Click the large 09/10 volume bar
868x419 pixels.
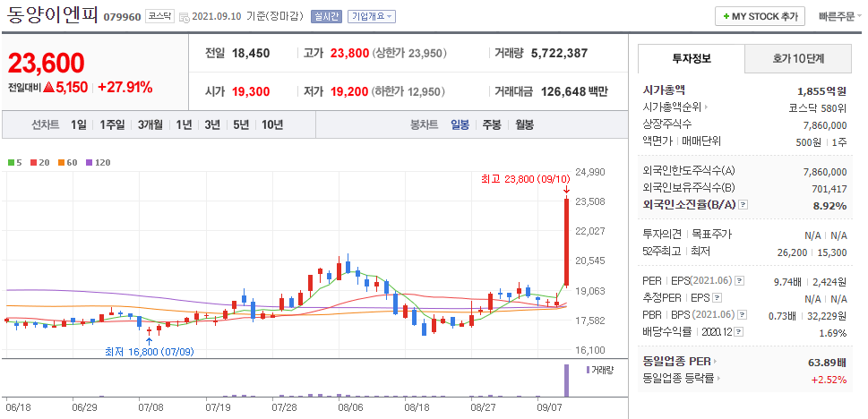coord(566,381)
